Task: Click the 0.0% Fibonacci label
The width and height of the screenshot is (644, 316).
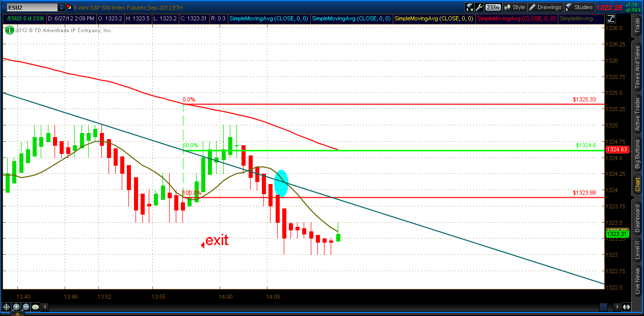Action: 189,100
